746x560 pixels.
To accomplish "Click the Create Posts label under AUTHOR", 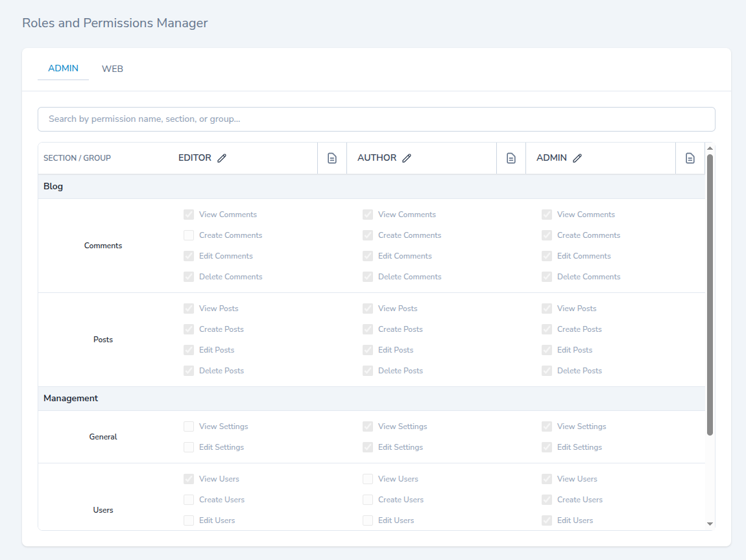I will (400, 329).
